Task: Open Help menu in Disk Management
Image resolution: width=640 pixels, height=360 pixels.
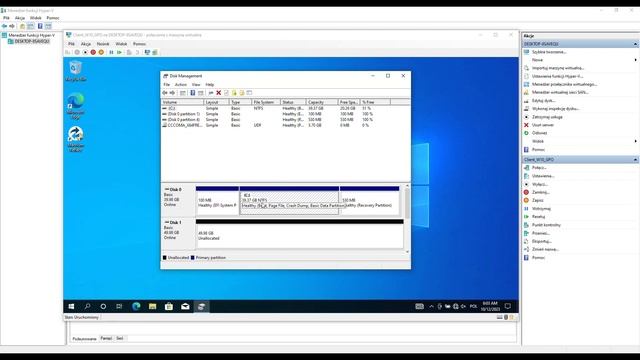Action: click(210, 84)
